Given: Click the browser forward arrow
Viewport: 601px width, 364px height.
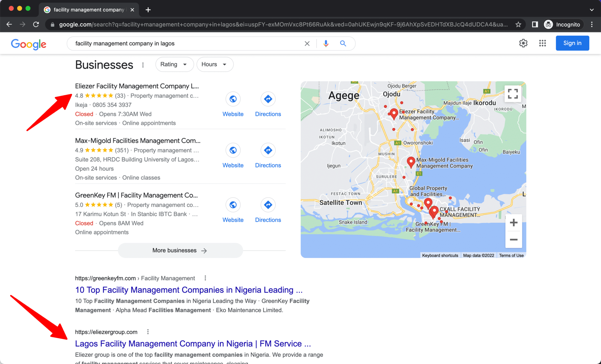Looking at the screenshot, I should click(x=23, y=24).
